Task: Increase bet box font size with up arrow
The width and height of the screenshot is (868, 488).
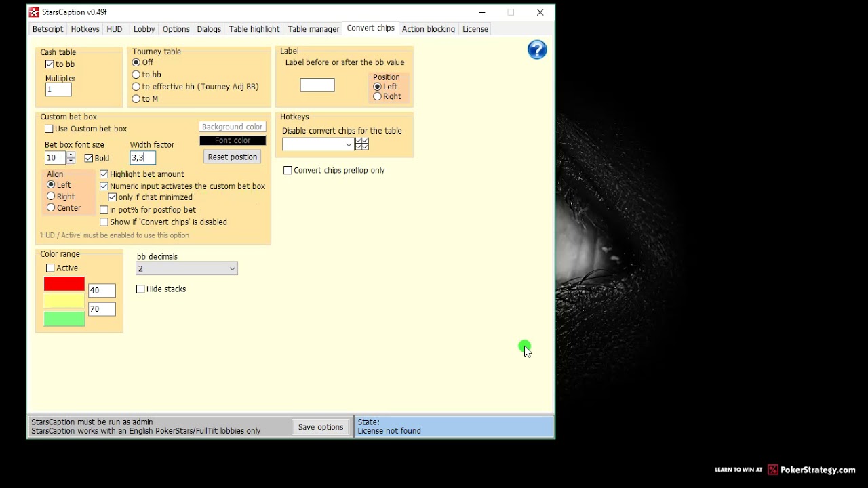Action: 71,155
